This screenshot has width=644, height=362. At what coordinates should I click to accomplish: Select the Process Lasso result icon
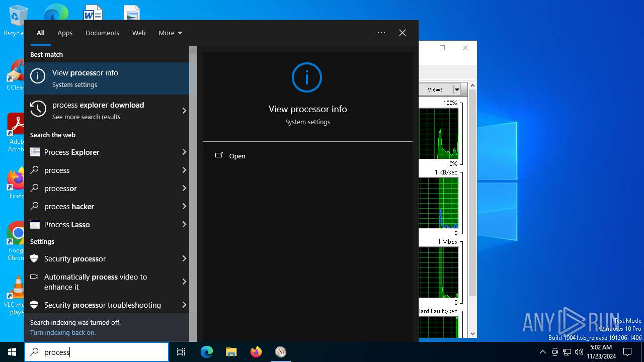(x=35, y=224)
